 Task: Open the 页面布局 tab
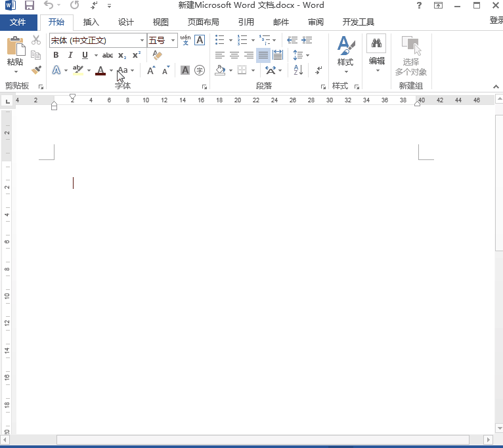pos(204,22)
